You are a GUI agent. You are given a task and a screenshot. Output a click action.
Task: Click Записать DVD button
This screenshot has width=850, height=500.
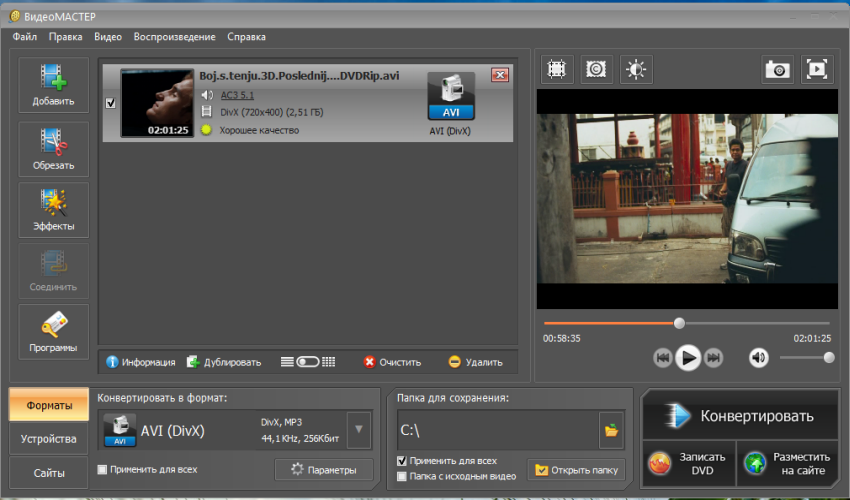(x=689, y=464)
